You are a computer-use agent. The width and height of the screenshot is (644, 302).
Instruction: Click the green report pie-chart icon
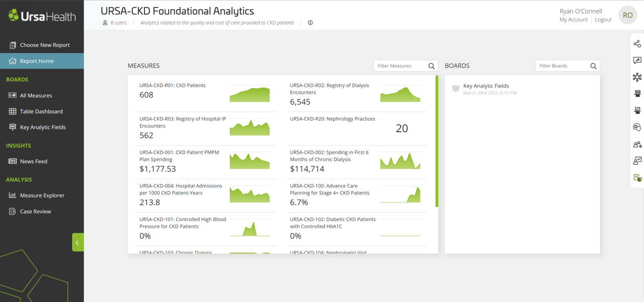point(637,178)
